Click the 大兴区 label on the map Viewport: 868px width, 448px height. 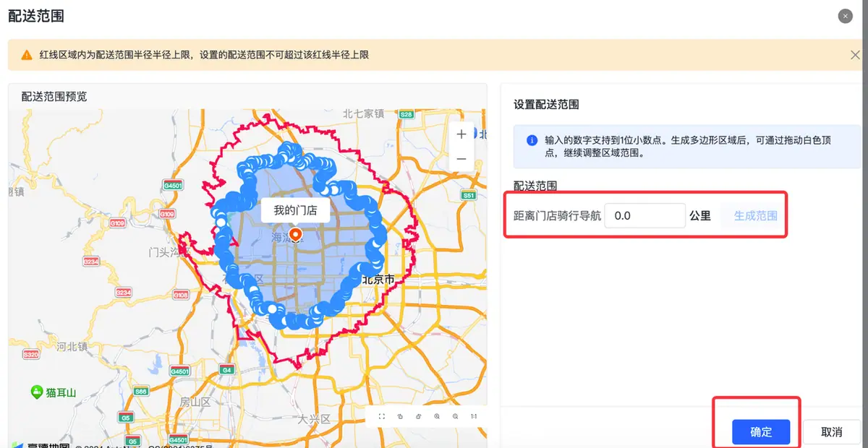314,419
